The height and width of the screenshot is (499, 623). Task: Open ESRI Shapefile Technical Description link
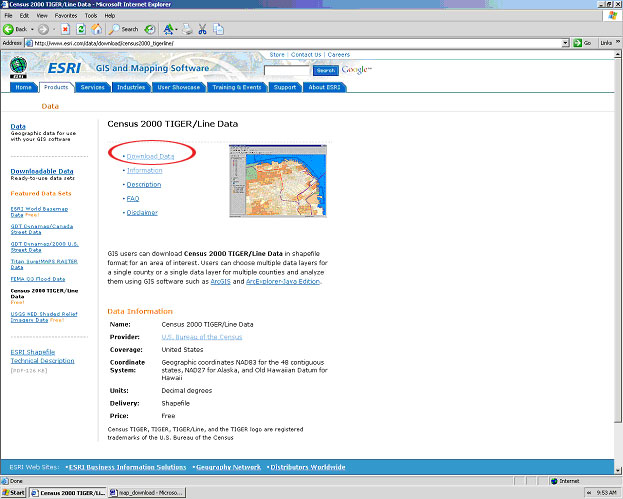click(43, 356)
